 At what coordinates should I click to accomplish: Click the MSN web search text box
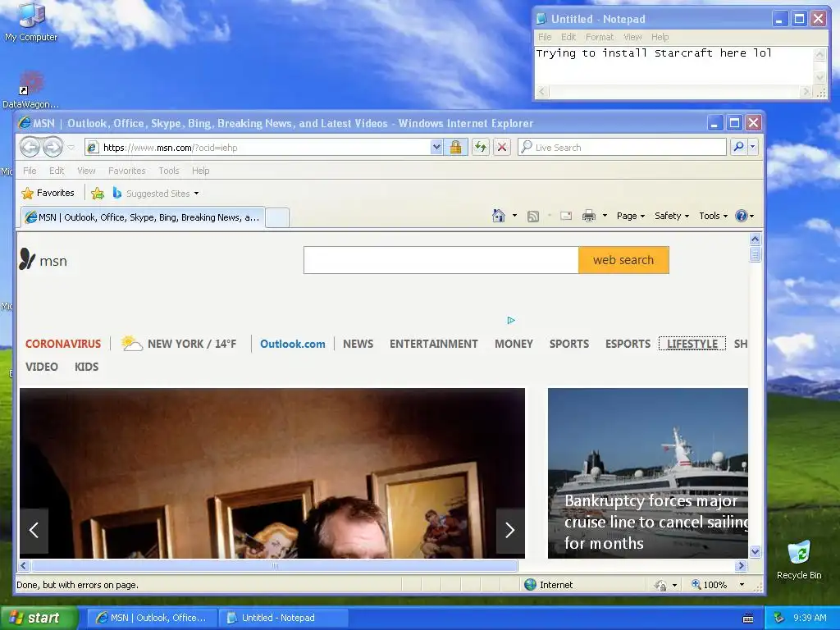(441, 260)
